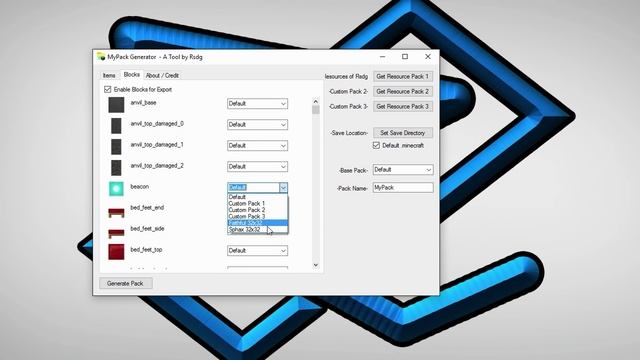
Task: Click the block list scrollbar thumb
Action: pyautogui.click(x=316, y=109)
